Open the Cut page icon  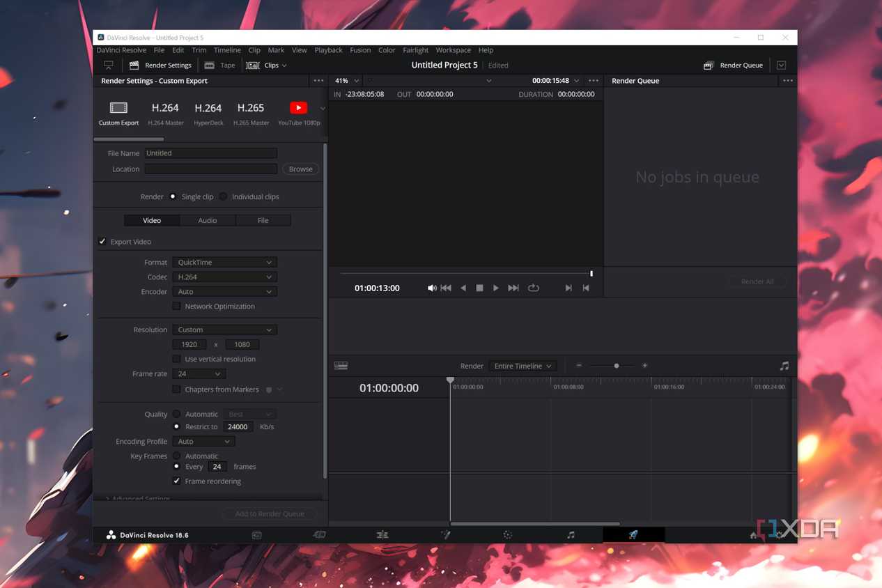tap(319, 535)
